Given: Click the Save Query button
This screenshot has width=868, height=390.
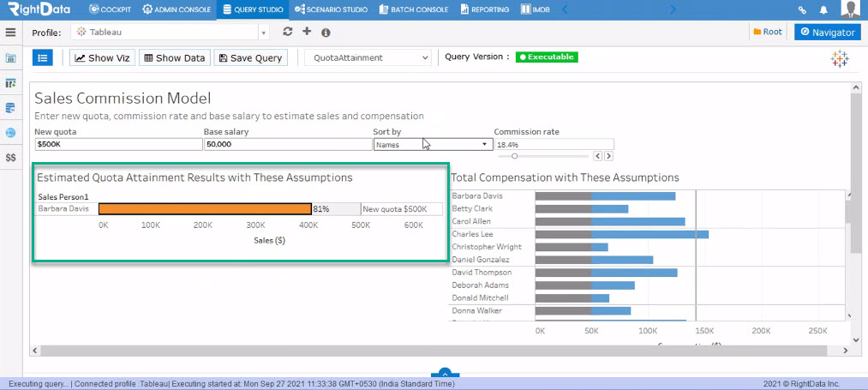Looking at the screenshot, I should coord(251,57).
